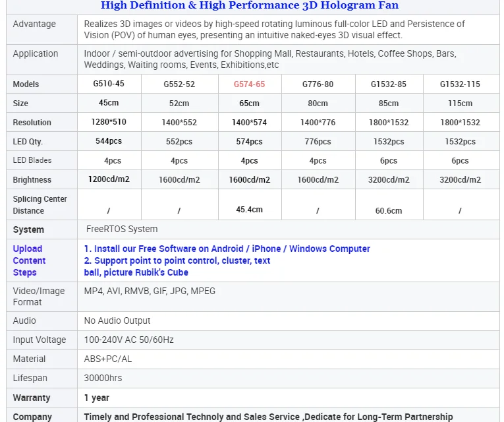Click the 1200cd/m2 brightness value

click(109, 179)
